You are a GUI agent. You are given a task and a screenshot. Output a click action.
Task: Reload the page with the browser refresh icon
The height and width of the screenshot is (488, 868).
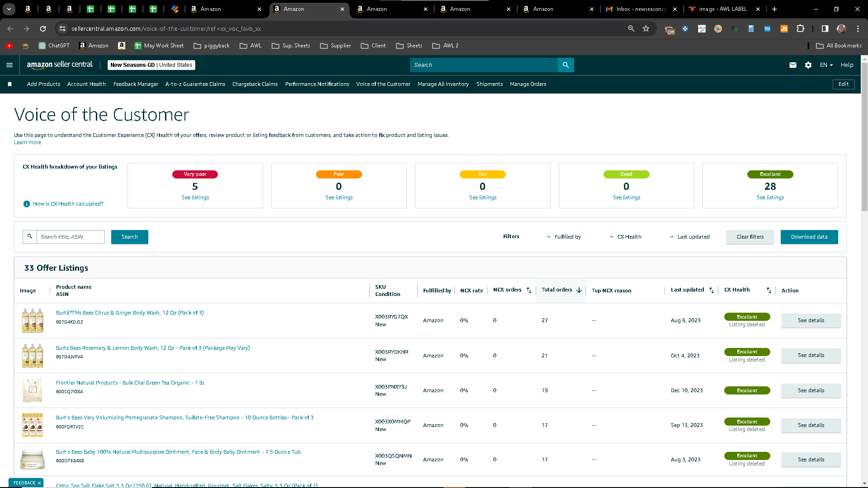click(x=43, y=28)
